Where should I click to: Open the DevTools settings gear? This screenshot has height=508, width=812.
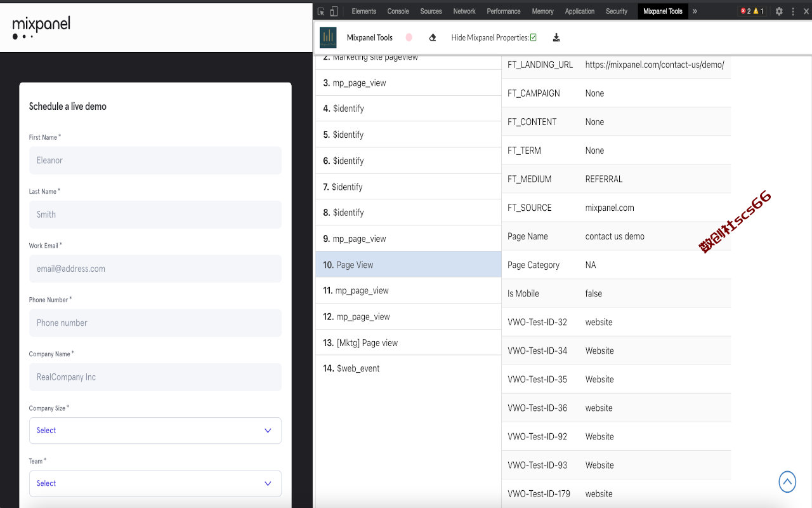coord(779,11)
